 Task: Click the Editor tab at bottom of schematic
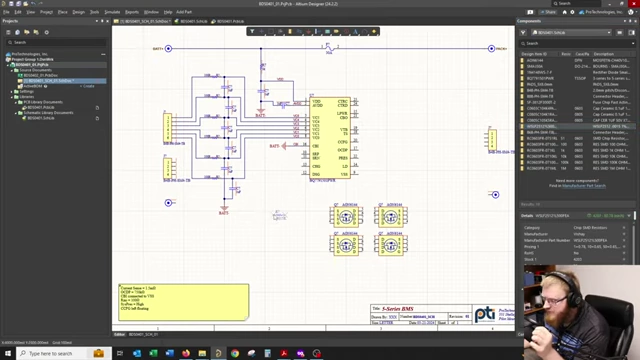coord(119,334)
